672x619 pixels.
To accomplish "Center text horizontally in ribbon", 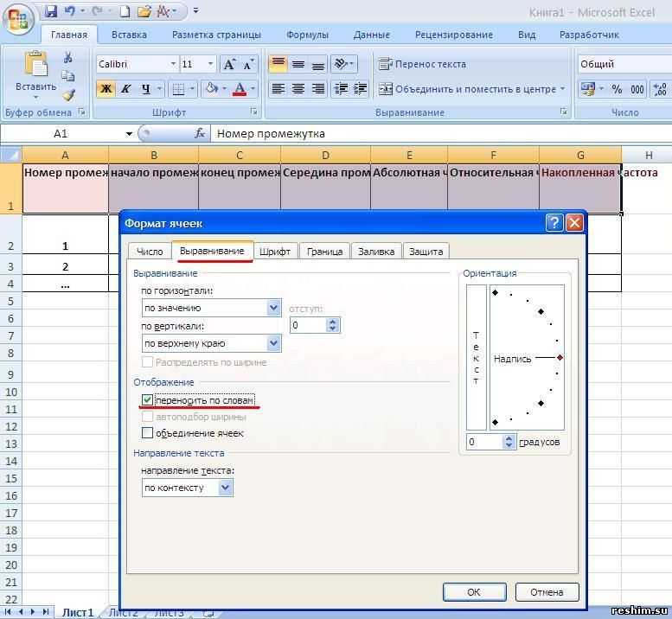I will point(298,89).
